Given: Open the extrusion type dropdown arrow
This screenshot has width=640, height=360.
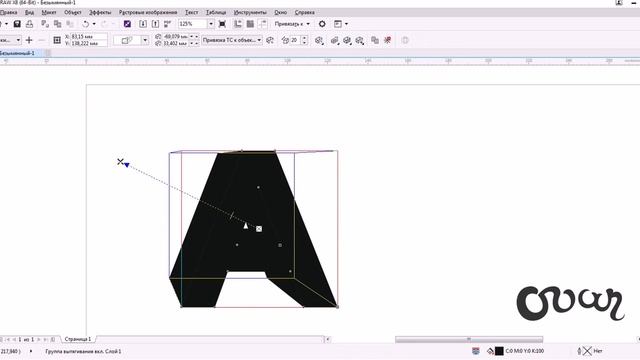Looking at the screenshot, I should tap(145, 40).
